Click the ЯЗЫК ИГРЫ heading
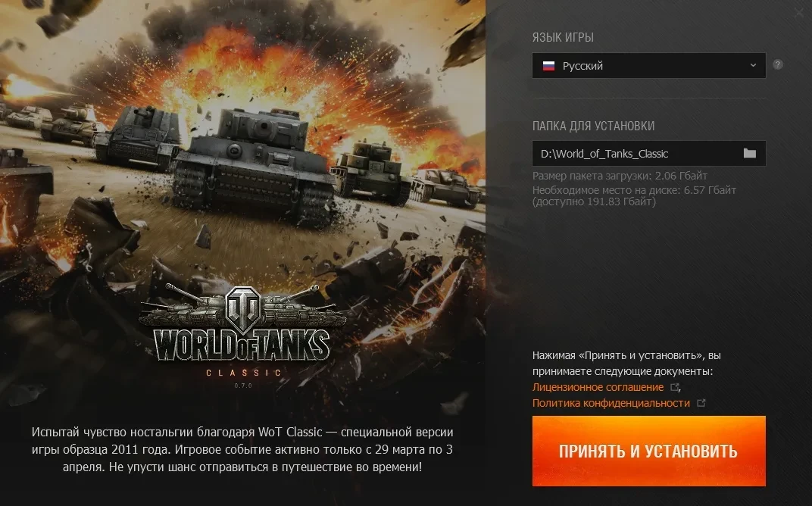Image resolution: width=812 pixels, height=506 pixels. pyautogui.click(x=563, y=37)
